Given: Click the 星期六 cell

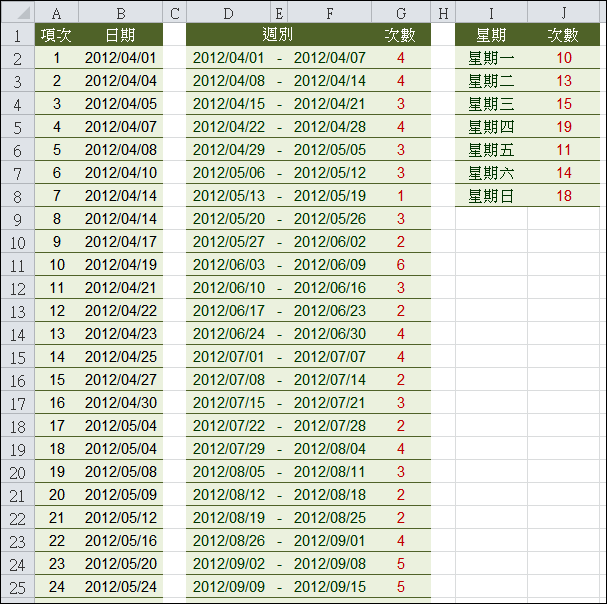Looking at the screenshot, I should [x=491, y=173].
